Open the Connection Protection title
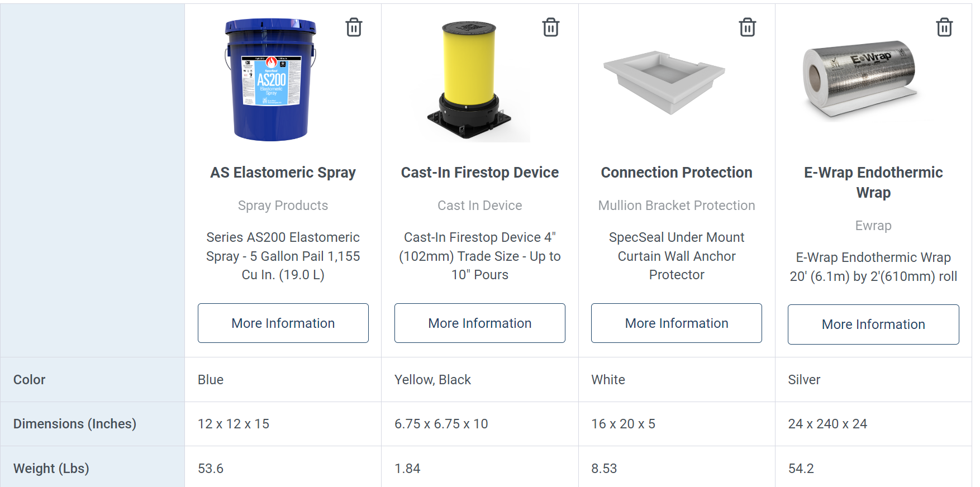This screenshot has width=980, height=487. (x=677, y=173)
